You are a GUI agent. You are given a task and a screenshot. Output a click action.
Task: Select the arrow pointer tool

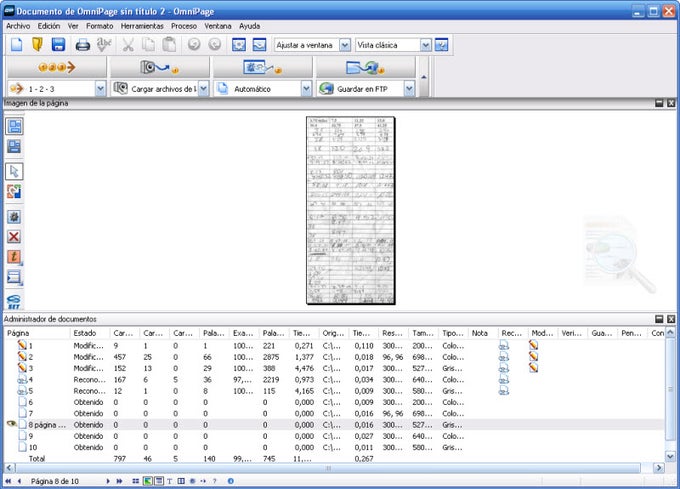14,171
